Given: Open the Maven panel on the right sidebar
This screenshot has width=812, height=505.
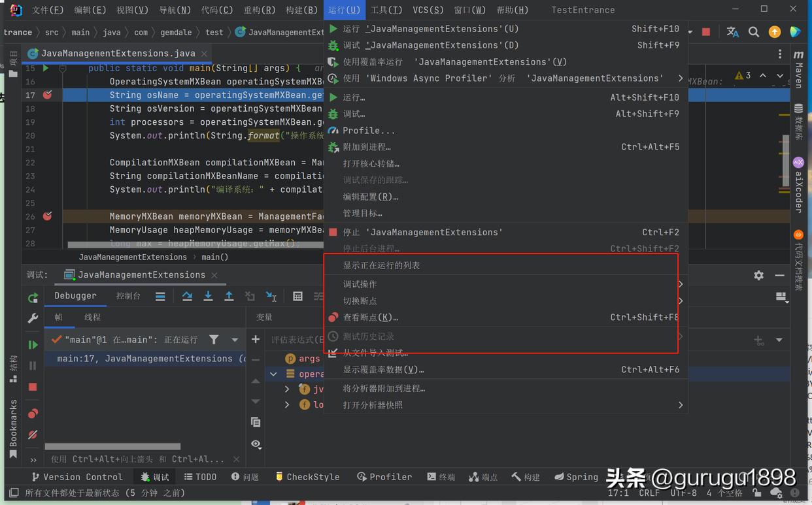Looking at the screenshot, I should [x=799, y=72].
